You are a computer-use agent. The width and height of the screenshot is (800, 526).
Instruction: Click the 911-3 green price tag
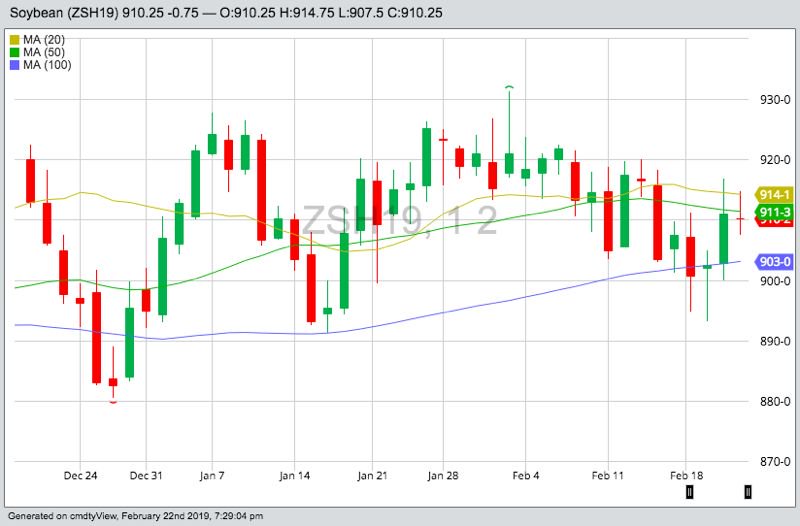[773, 212]
